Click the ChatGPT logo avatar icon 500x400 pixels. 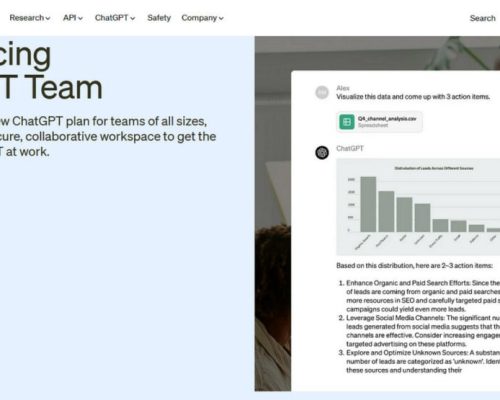coord(322,153)
